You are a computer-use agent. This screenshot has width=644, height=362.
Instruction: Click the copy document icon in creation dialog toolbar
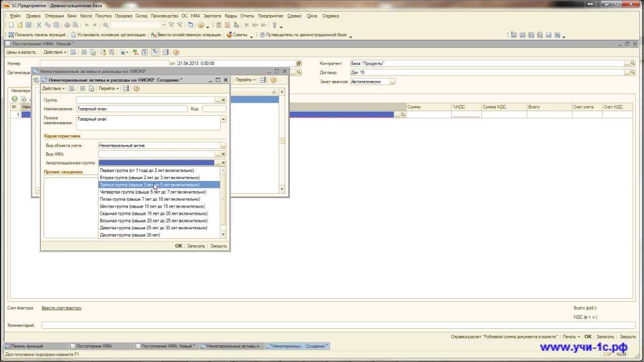click(92, 88)
